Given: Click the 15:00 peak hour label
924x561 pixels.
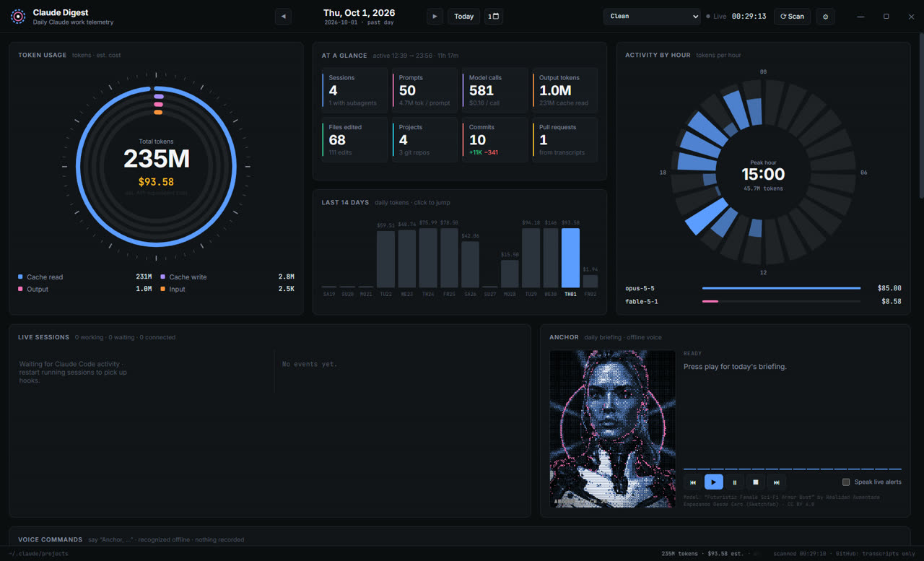Looking at the screenshot, I should pos(763,174).
